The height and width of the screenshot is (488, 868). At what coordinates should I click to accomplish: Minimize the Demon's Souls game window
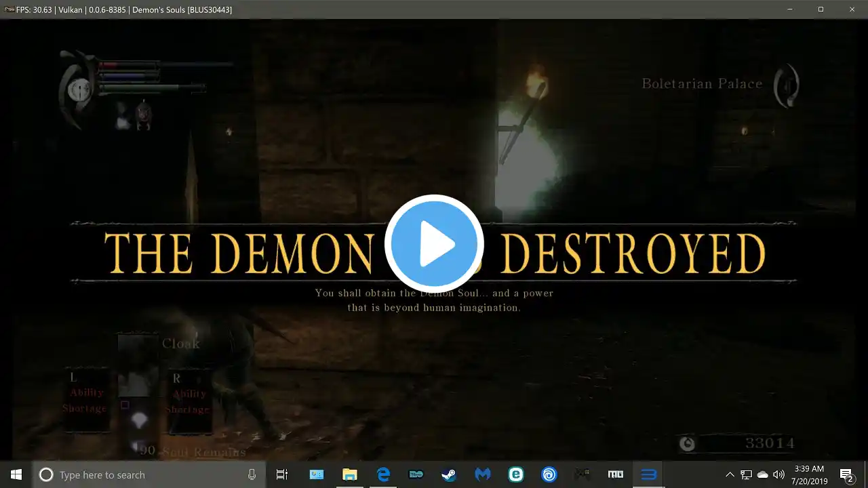click(x=789, y=9)
